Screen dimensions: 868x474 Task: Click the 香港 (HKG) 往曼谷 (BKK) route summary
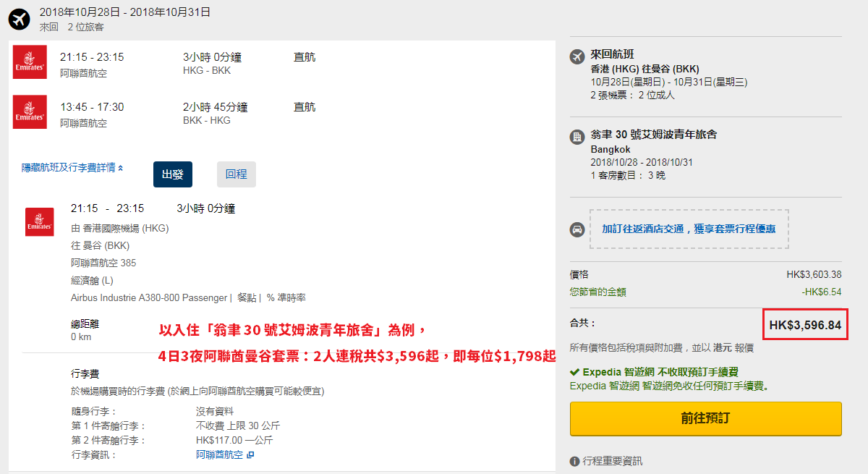click(x=645, y=69)
